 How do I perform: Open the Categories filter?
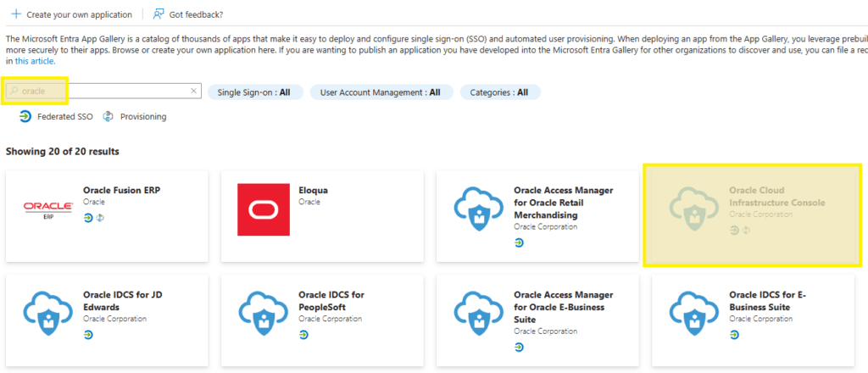click(x=500, y=92)
